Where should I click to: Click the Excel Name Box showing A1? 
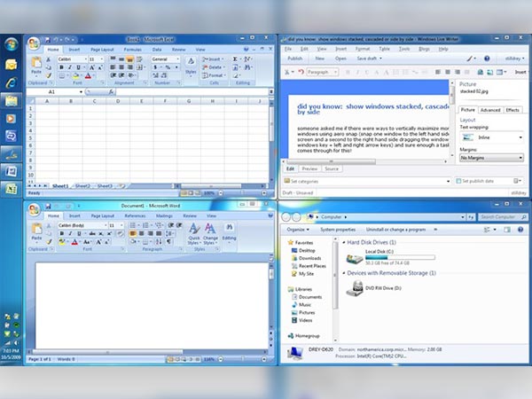coord(53,91)
